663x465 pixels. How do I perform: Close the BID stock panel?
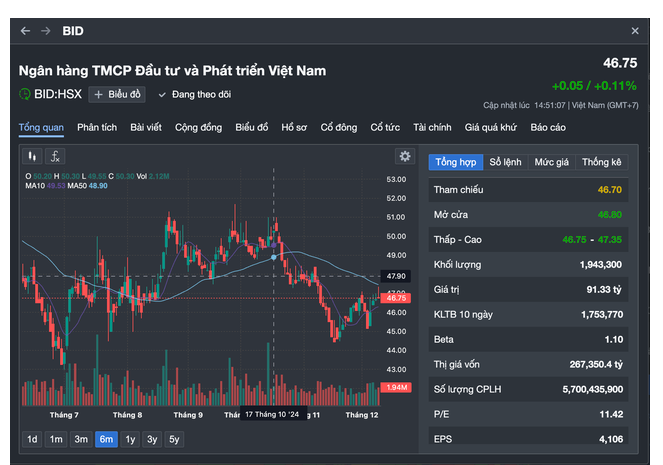(x=635, y=31)
